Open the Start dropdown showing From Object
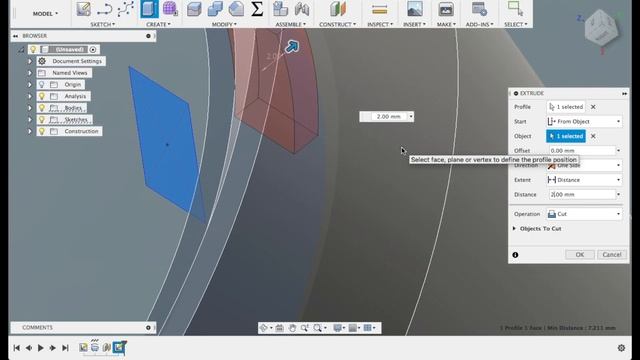 click(x=584, y=122)
